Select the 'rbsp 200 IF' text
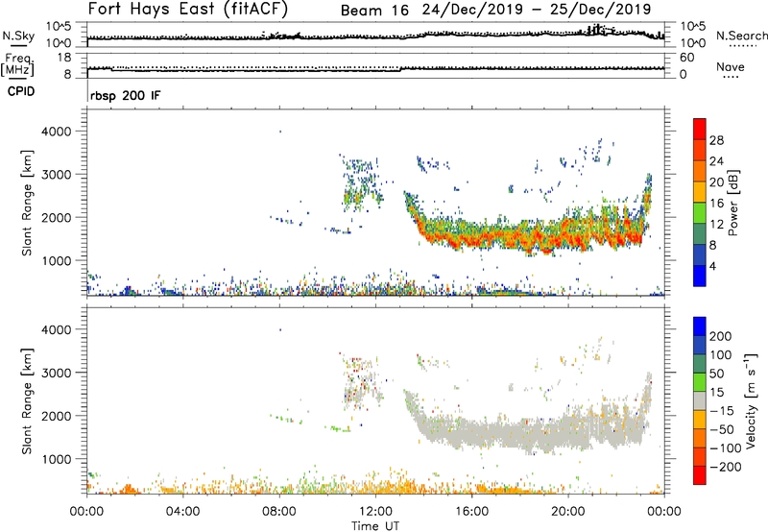768x532 pixels. pos(125,95)
